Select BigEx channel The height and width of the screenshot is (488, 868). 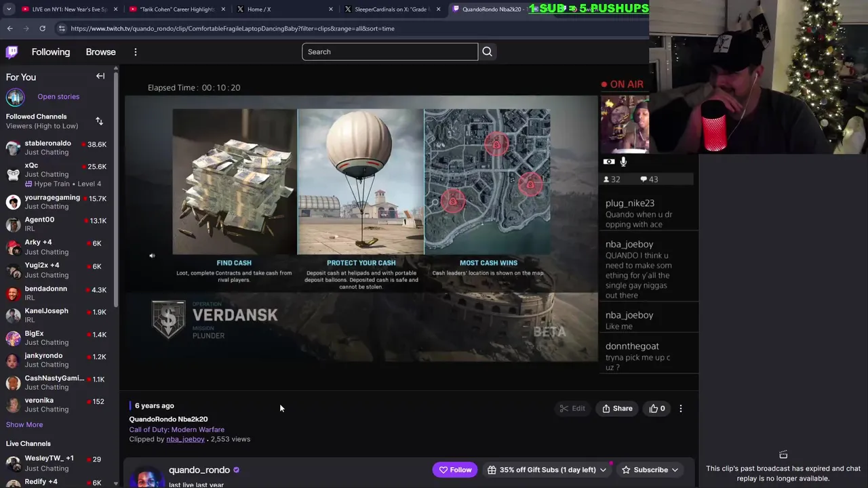pos(59,338)
